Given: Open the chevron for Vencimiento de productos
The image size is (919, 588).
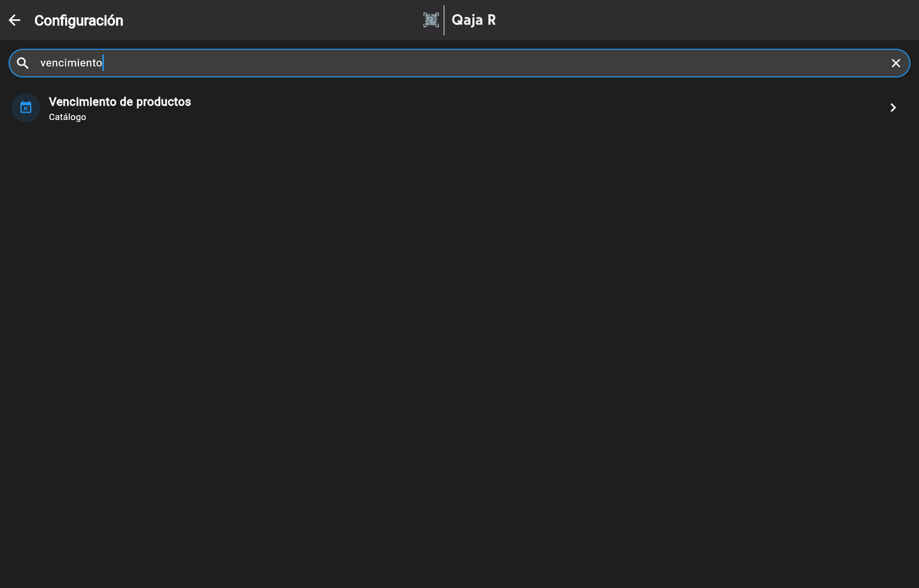Looking at the screenshot, I should tap(893, 108).
